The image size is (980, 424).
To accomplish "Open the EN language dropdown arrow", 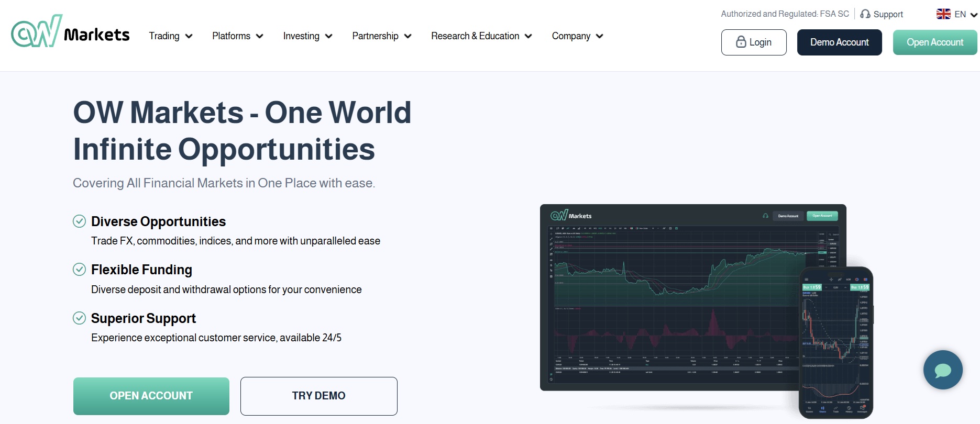I will (x=974, y=15).
